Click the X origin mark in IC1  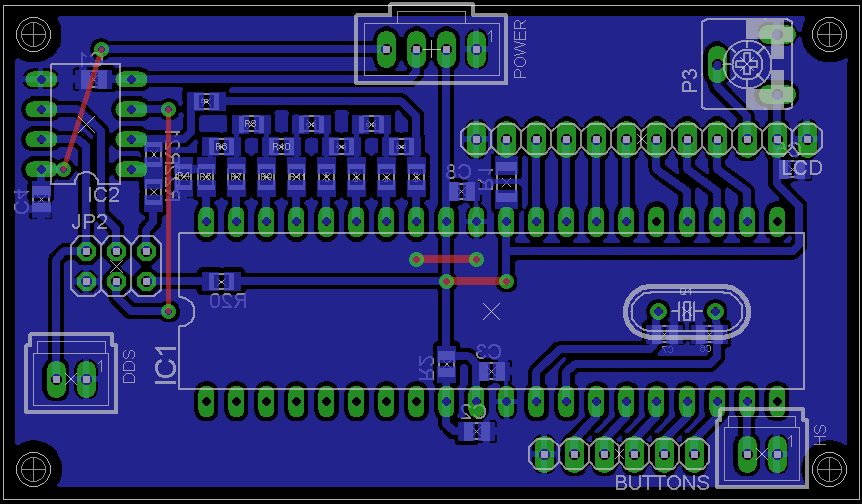491,312
